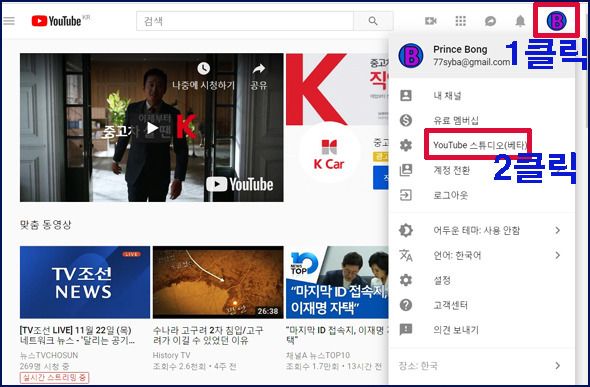Click the 맞춤 동영상 section heading
The width and height of the screenshot is (590, 387).
46,225
